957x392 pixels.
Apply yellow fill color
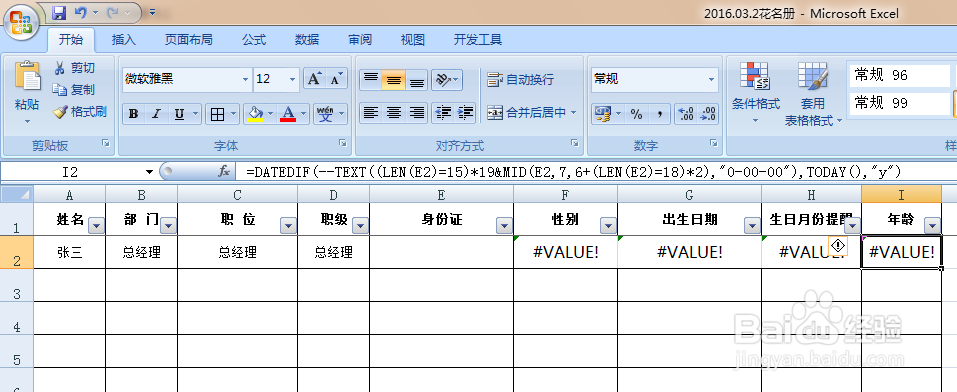pos(255,114)
